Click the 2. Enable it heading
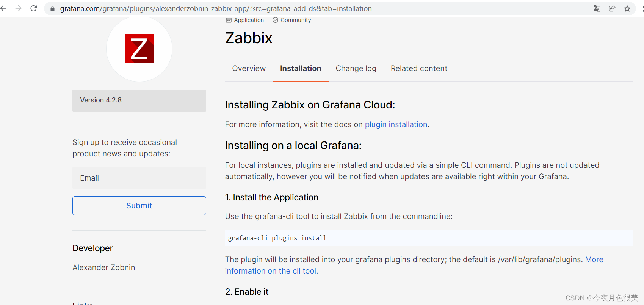 [247, 292]
